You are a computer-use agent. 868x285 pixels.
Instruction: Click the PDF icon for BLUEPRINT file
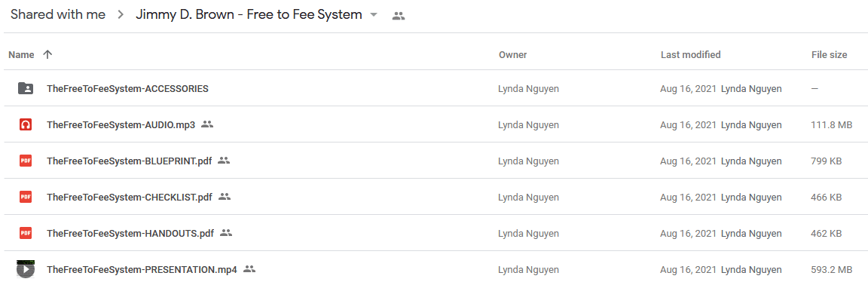[x=26, y=161]
